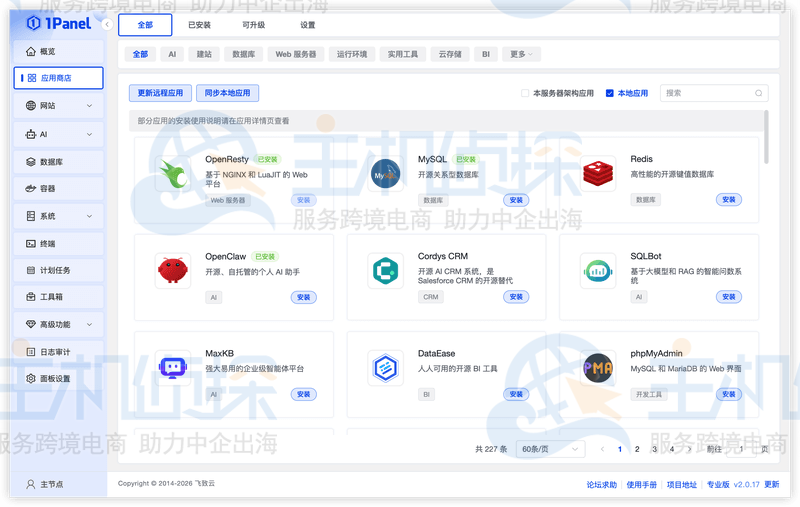This screenshot has height=507, width=800.
Task: Install the phpMyAdmin app
Action: pos(729,394)
